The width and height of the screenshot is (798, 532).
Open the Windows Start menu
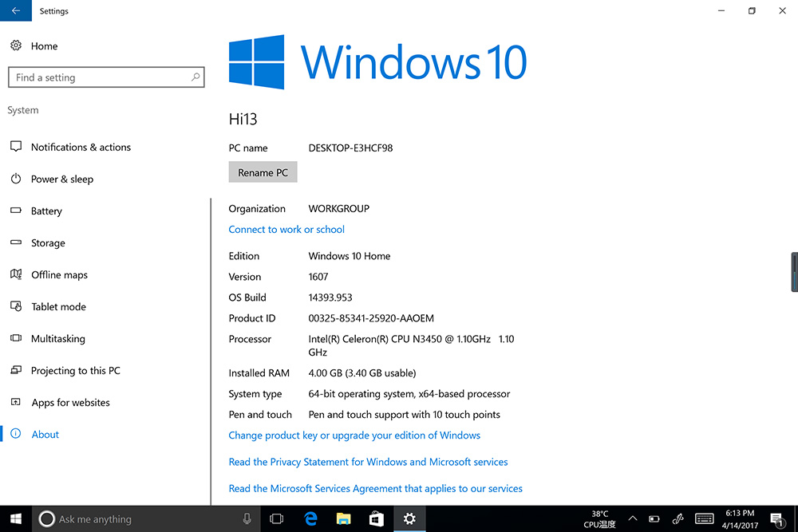pyautogui.click(x=16, y=518)
